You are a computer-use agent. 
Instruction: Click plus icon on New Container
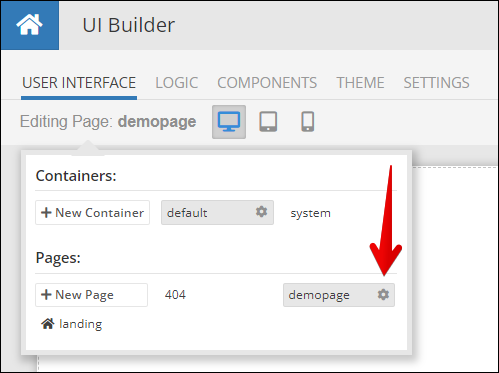point(46,213)
